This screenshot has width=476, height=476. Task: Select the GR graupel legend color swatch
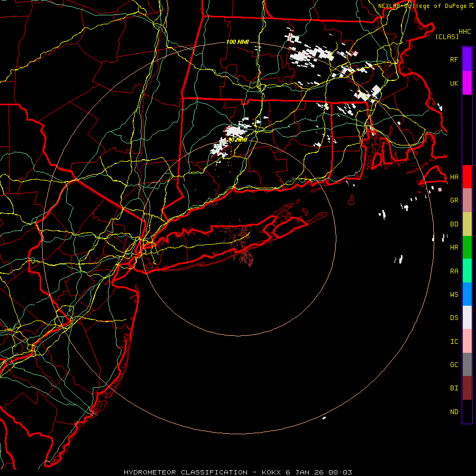tap(467, 200)
